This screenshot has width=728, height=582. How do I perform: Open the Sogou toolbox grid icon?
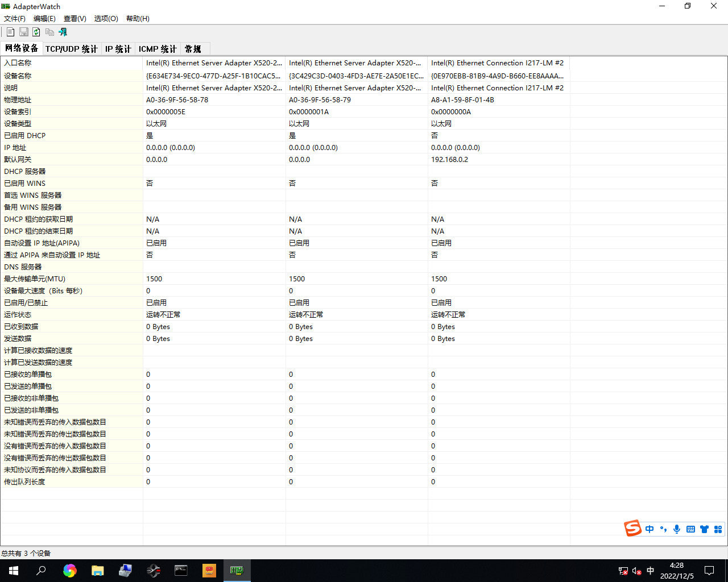718,529
